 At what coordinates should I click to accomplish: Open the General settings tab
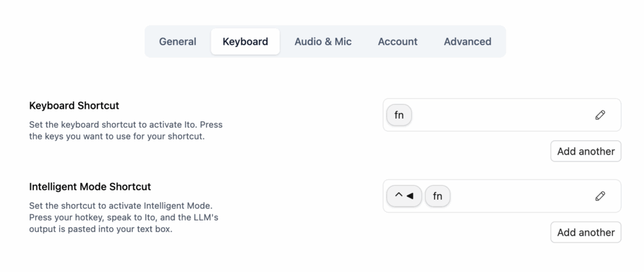[x=177, y=41]
